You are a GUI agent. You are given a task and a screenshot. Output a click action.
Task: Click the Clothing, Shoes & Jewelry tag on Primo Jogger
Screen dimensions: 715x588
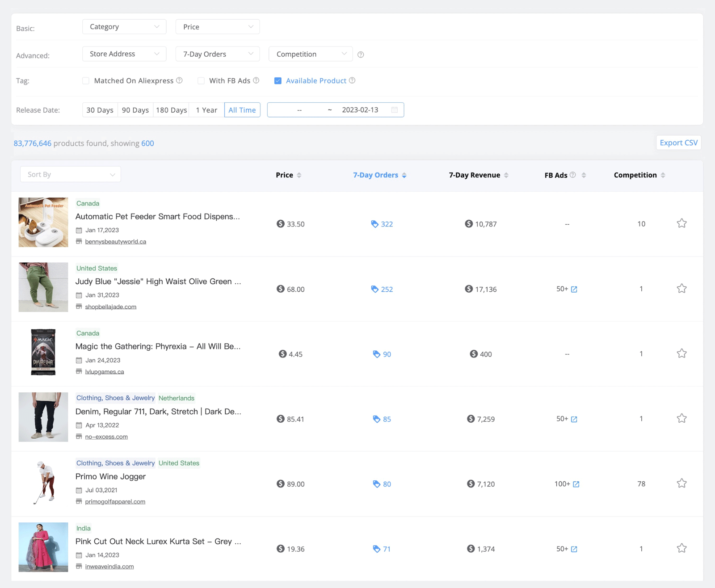115,463
